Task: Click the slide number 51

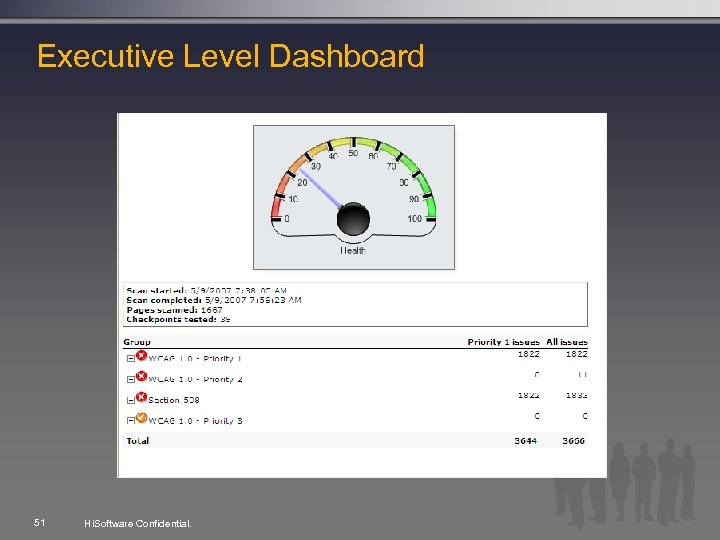Action: pos(39,522)
